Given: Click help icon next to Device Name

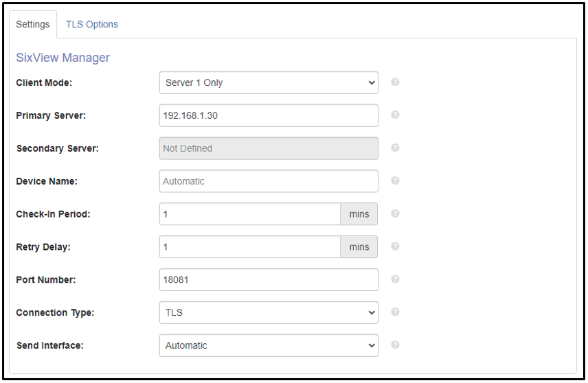Looking at the screenshot, I should click(x=395, y=181).
